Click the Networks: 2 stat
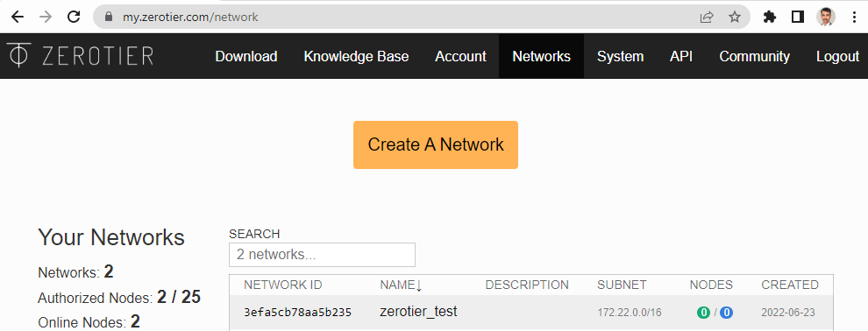The width and height of the screenshot is (868, 331). [75, 271]
